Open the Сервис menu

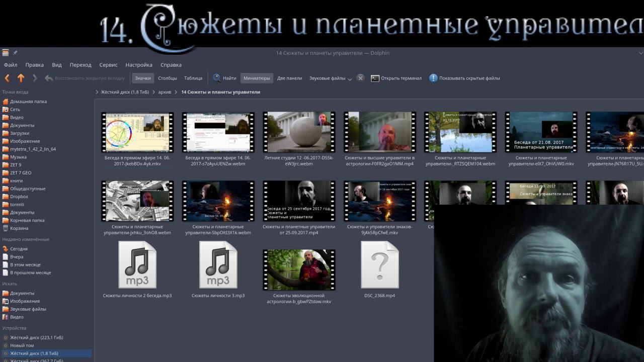pyautogui.click(x=108, y=65)
